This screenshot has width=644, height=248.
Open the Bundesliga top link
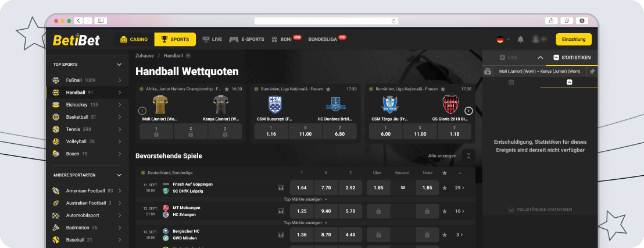(x=327, y=40)
